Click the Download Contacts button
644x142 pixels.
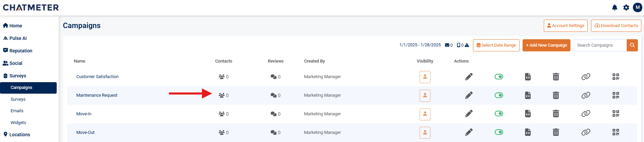[616, 26]
